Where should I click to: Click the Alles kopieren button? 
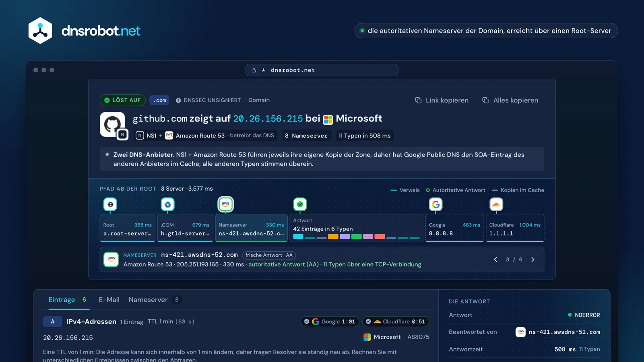(x=510, y=100)
